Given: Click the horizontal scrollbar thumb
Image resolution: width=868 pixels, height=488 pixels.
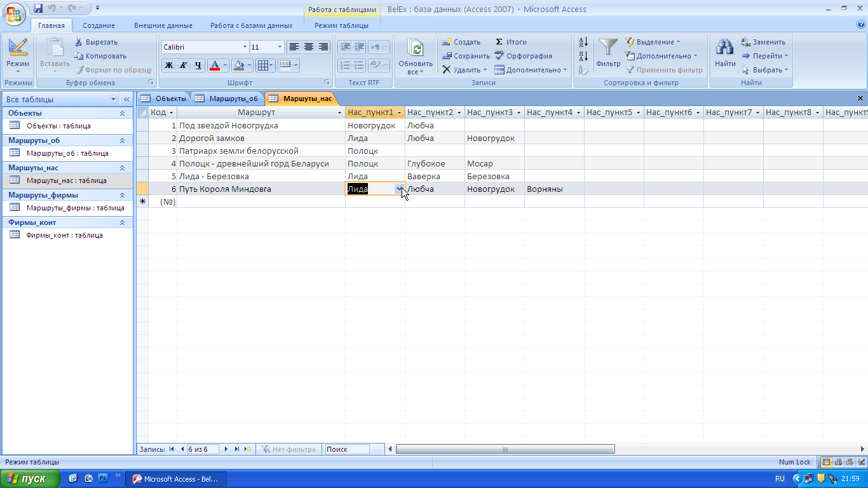Looking at the screenshot, I should (505, 449).
